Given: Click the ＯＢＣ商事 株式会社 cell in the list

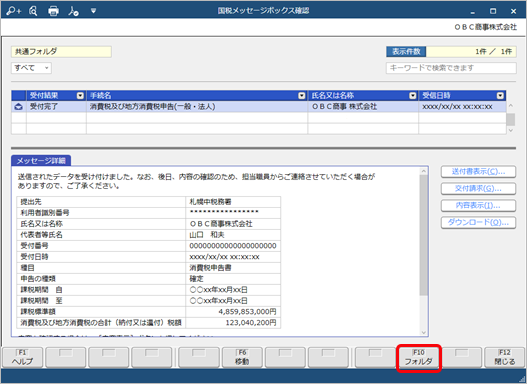Looking at the screenshot, I should 363,107.
